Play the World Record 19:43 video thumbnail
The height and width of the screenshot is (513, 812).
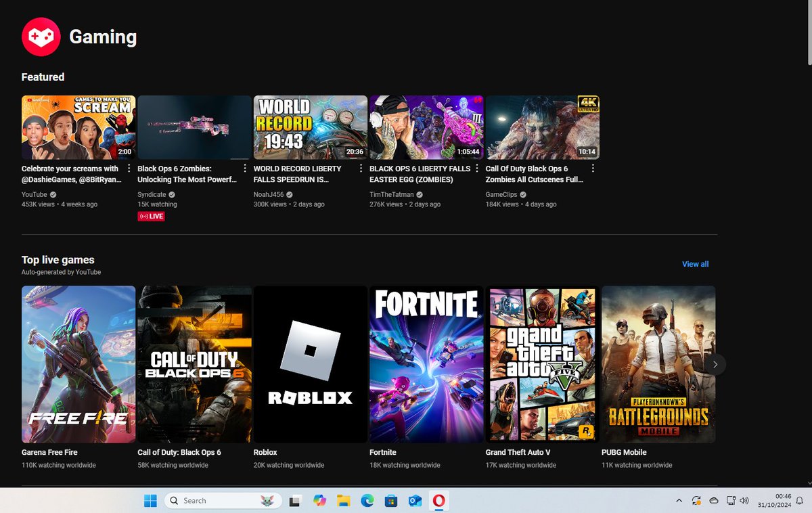pyautogui.click(x=311, y=127)
